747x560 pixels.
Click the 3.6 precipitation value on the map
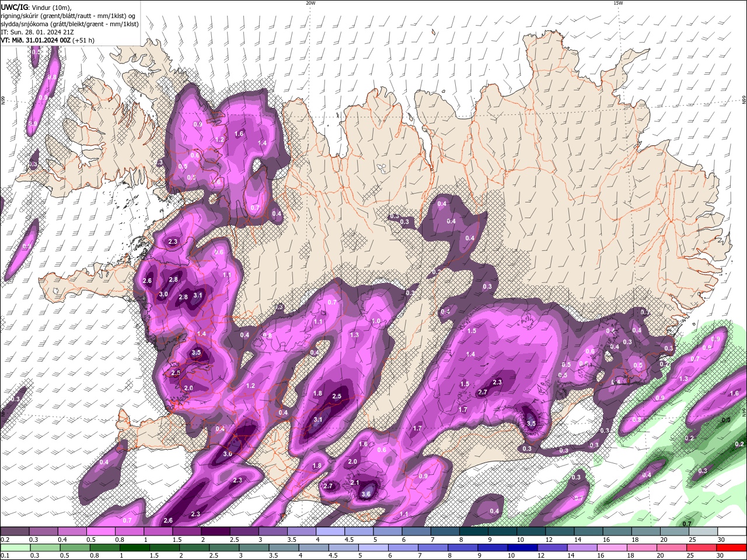[x=366, y=494]
